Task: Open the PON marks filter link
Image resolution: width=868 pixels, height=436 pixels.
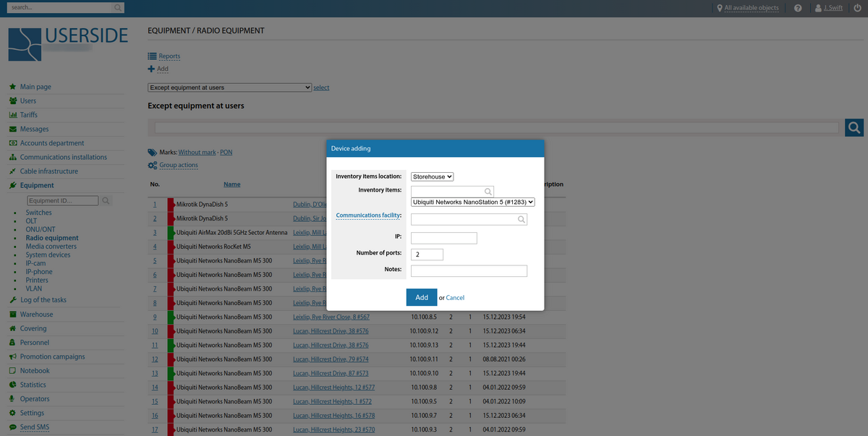Action: [226, 153]
